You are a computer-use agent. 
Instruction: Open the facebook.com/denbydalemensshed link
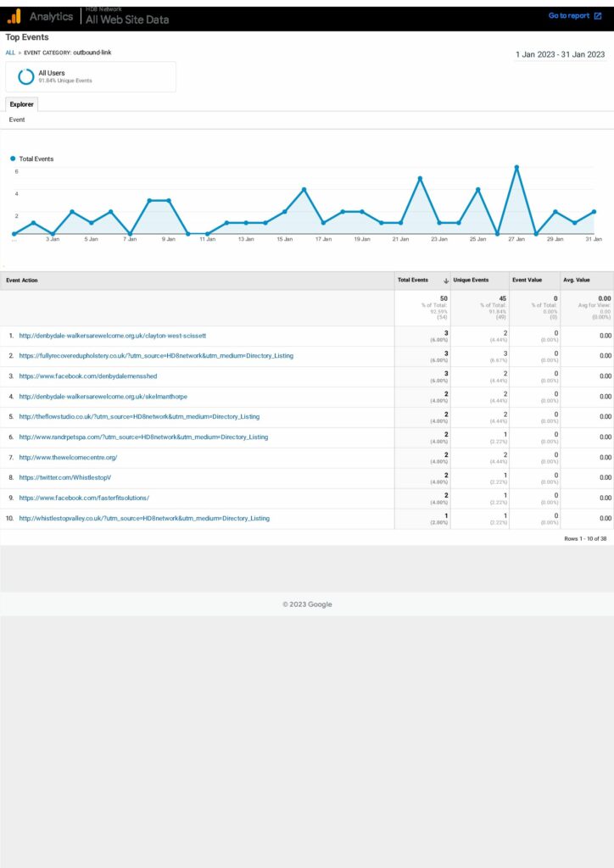tap(88, 376)
